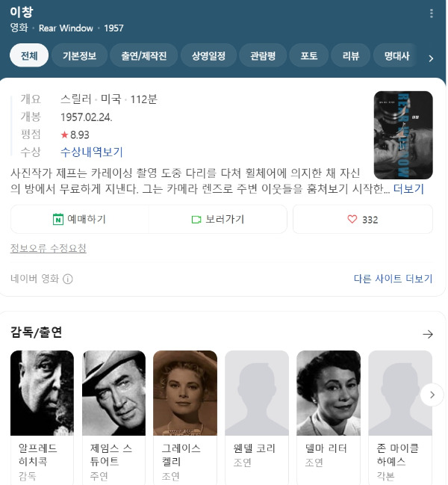
Task: Select the 관람평 tab
Action: tap(263, 56)
